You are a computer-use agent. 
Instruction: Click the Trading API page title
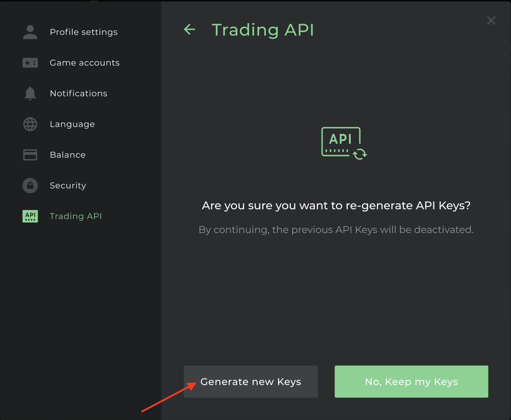pos(263,30)
